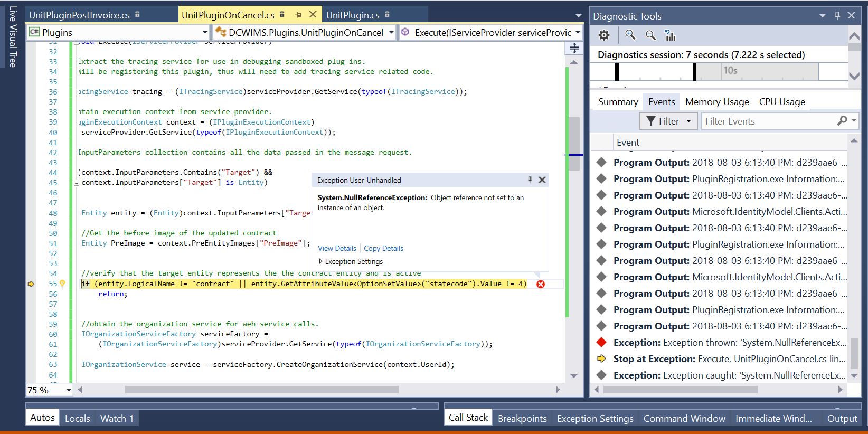Open the search options dropdown in the Filter Events box
The height and width of the screenshot is (434, 868).
click(x=854, y=121)
